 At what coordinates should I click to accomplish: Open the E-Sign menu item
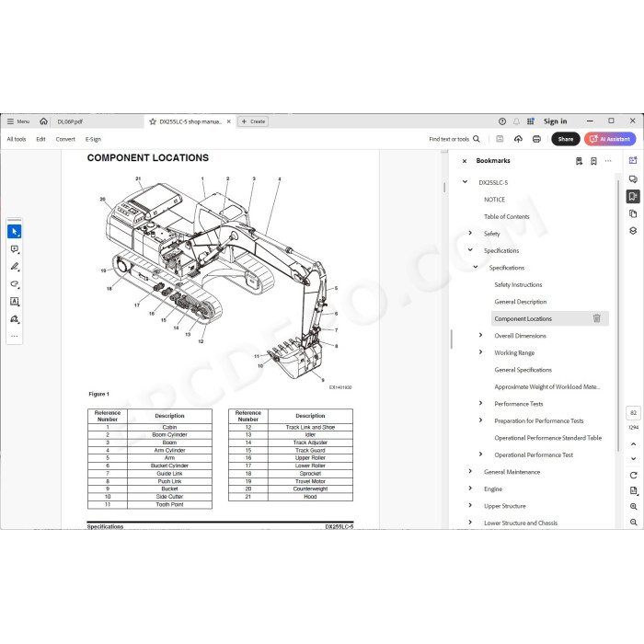(93, 139)
